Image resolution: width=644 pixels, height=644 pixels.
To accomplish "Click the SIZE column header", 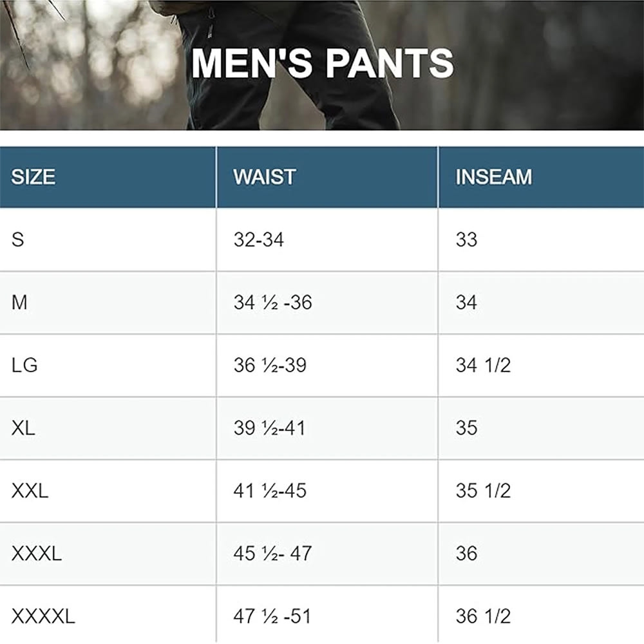I will (33, 177).
